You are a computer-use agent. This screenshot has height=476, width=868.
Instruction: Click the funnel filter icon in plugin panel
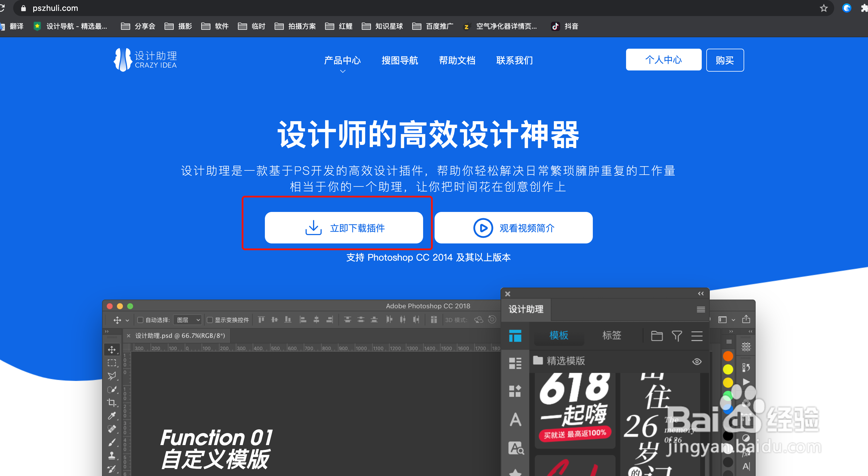pyautogui.click(x=677, y=336)
